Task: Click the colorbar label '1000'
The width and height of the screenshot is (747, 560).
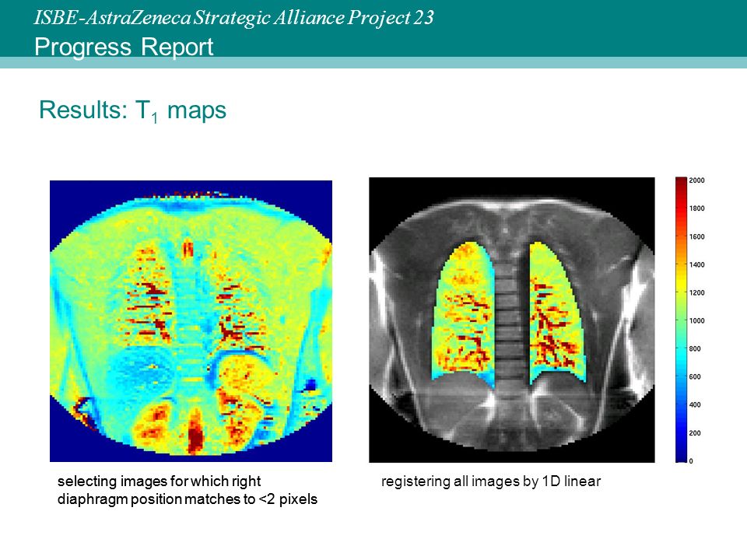Action: tap(696, 321)
